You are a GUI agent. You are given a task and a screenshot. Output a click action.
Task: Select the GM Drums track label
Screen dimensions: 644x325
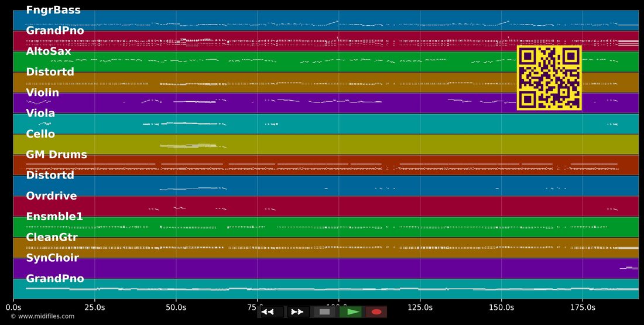tap(56, 155)
